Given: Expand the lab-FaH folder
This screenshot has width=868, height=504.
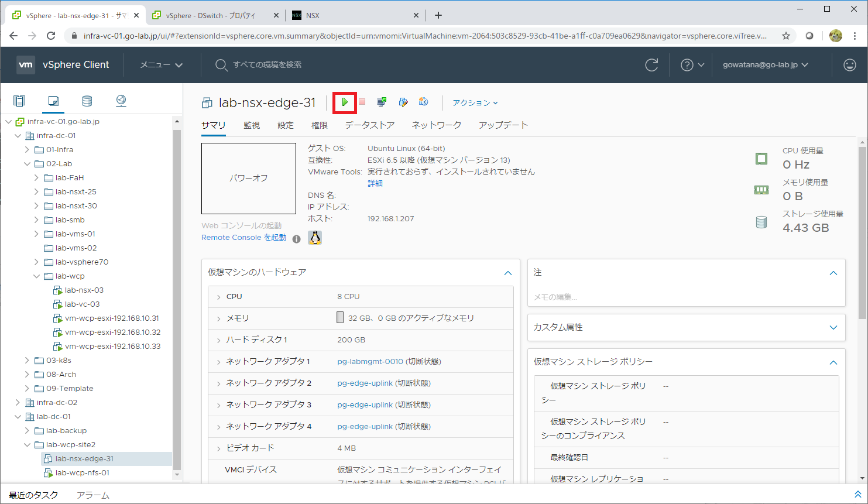Looking at the screenshot, I should coord(36,178).
